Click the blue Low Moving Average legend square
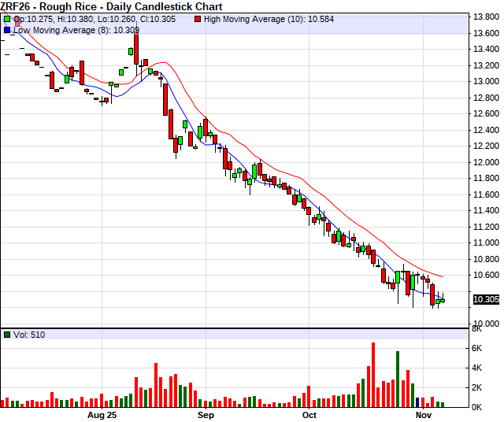The height and width of the screenshot is (422, 504). point(8,29)
